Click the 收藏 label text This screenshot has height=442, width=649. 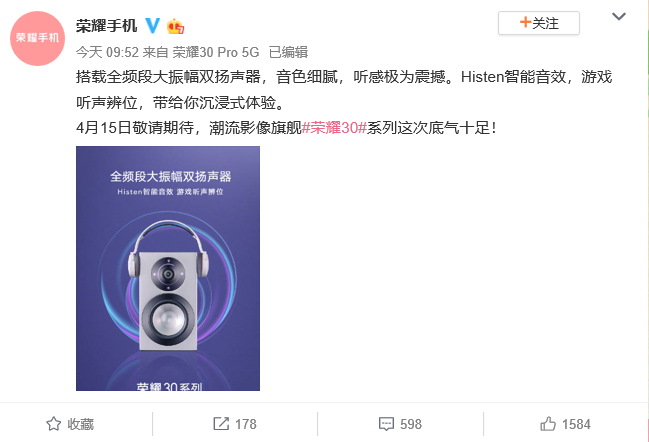pos(81,424)
